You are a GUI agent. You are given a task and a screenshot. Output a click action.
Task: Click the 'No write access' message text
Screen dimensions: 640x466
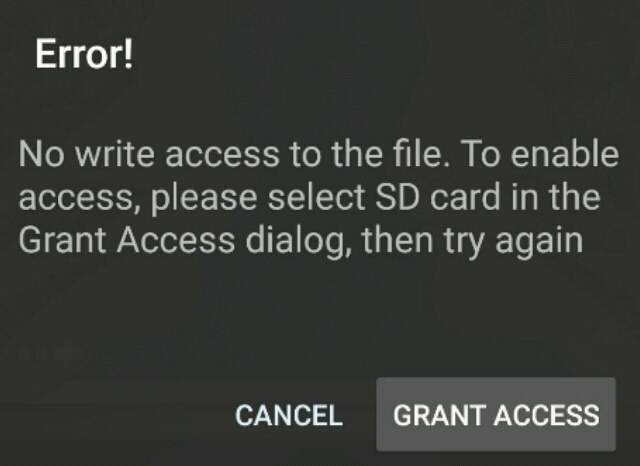click(x=318, y=198)
